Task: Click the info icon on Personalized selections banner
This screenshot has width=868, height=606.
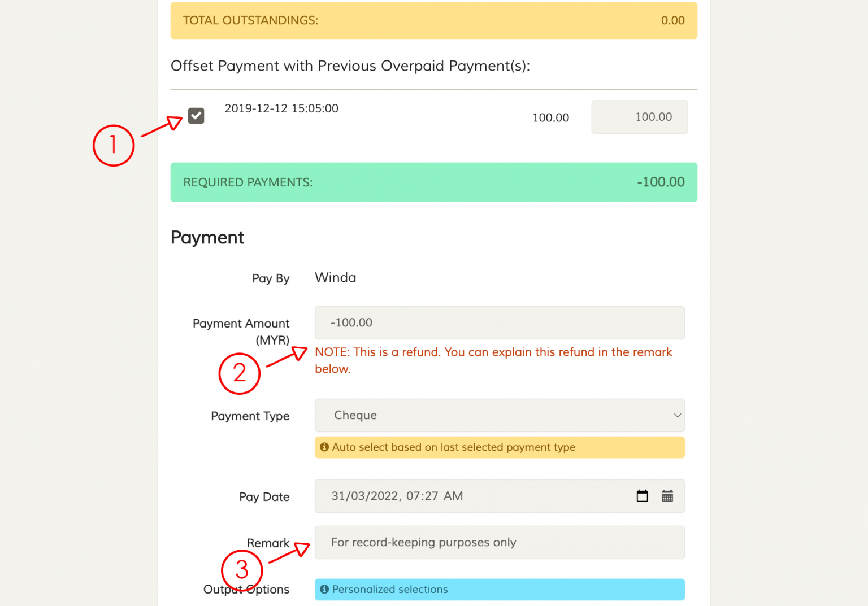Action: coord(324,589)
